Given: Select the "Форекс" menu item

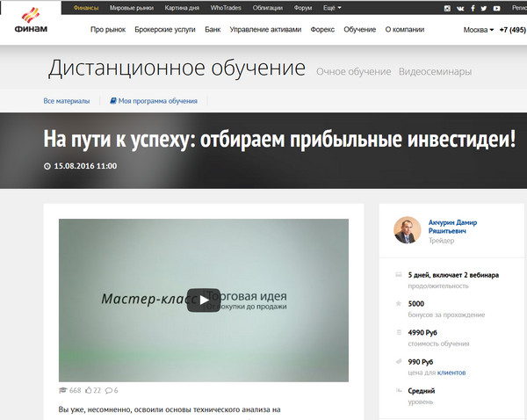Looking at the screenshot, I should point(321,29).
